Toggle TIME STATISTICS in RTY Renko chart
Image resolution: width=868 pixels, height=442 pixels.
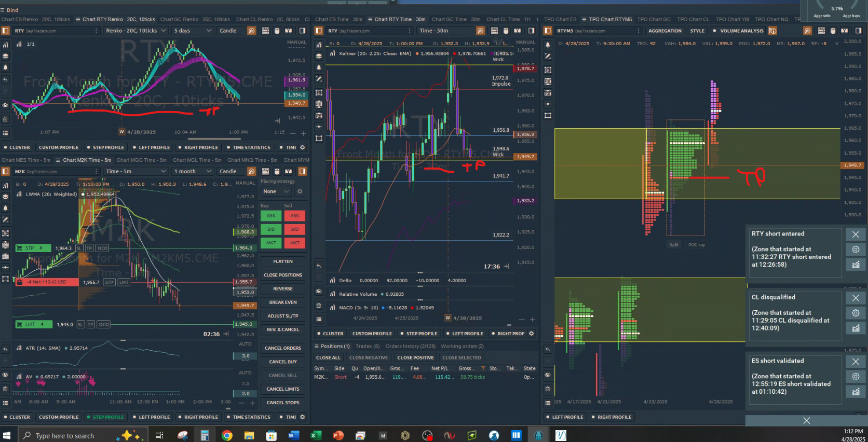pyautogui.click(x=249, y=147)
